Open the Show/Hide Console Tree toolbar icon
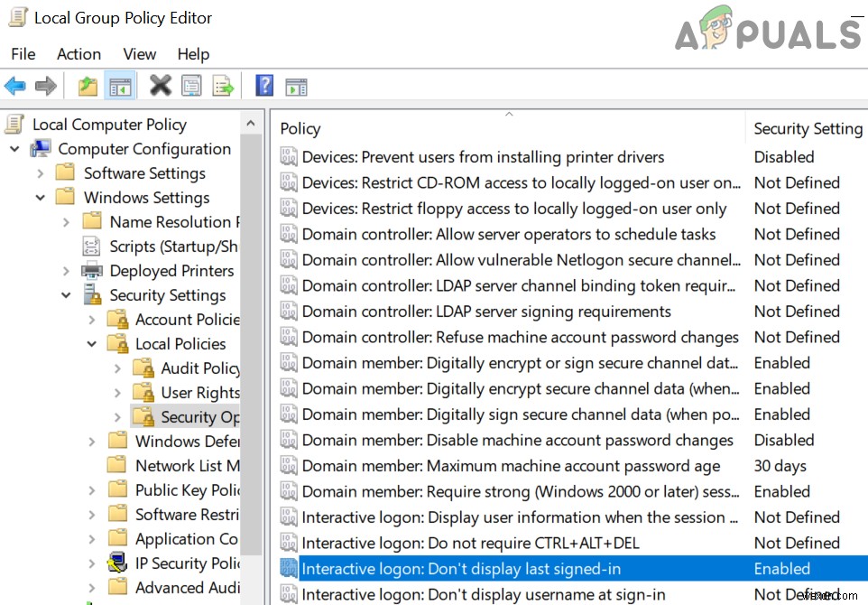 pos(120,86)
